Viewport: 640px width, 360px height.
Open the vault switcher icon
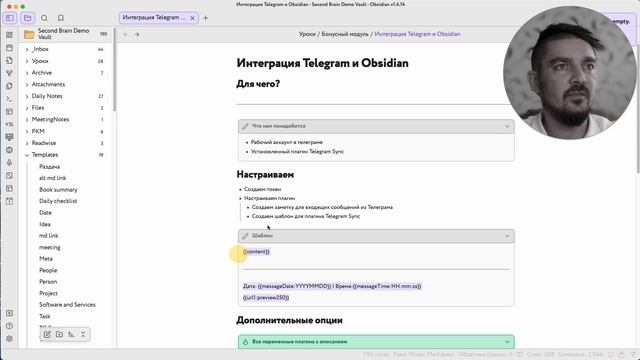(9, 313)
